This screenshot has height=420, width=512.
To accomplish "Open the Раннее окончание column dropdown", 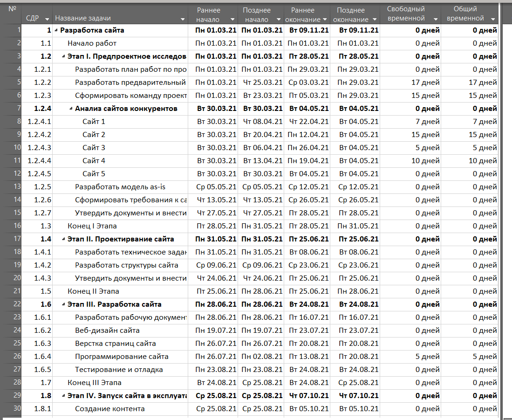I will point(325,19).
